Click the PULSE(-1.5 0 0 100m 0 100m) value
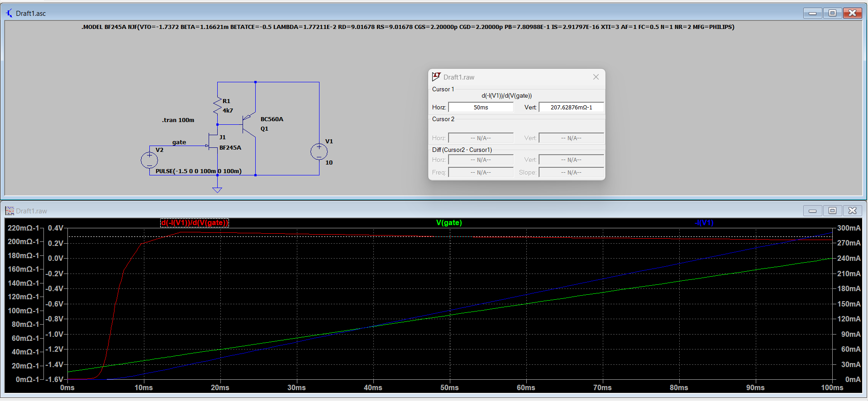 click(199, 171)
